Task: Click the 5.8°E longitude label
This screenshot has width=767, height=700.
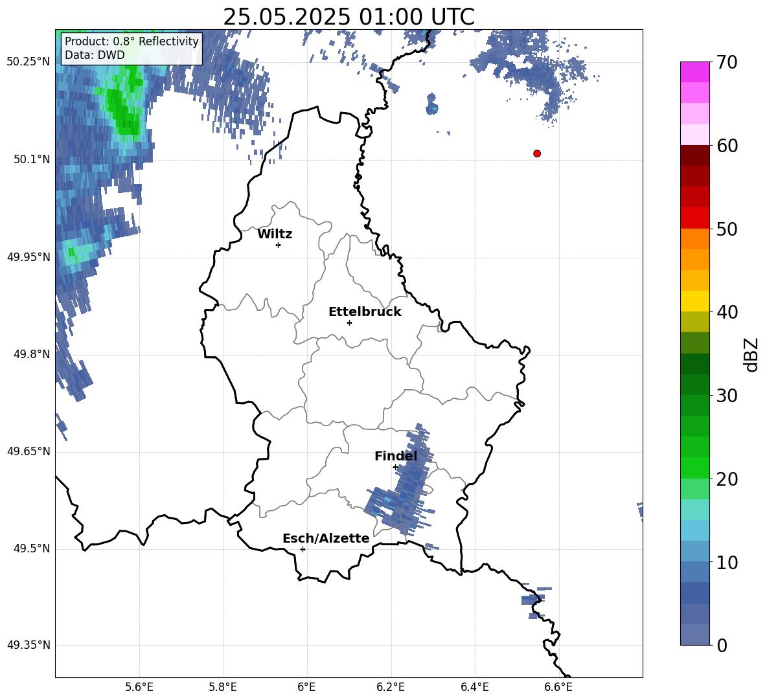Action: (223, 687)
